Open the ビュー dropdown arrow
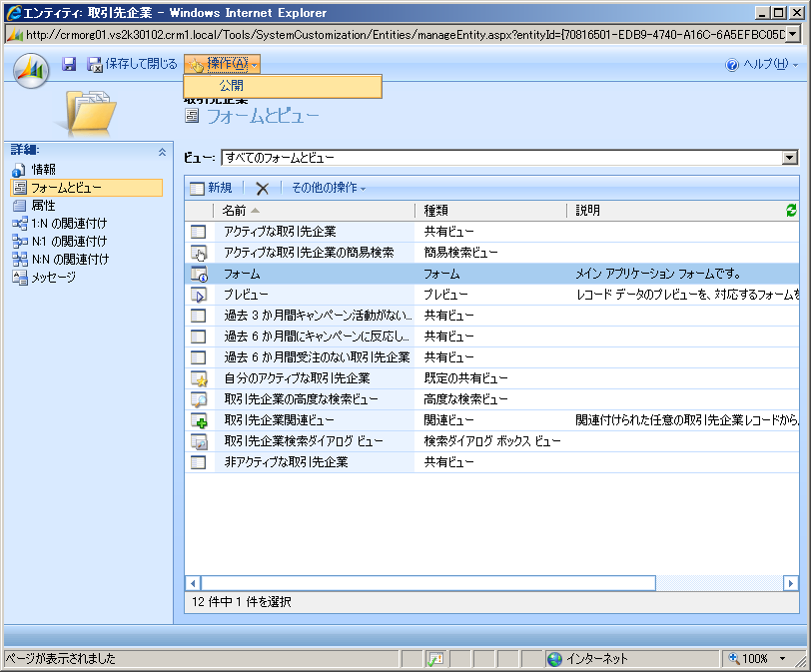Screen dimensions: 811x672 [x=790, y=158]
